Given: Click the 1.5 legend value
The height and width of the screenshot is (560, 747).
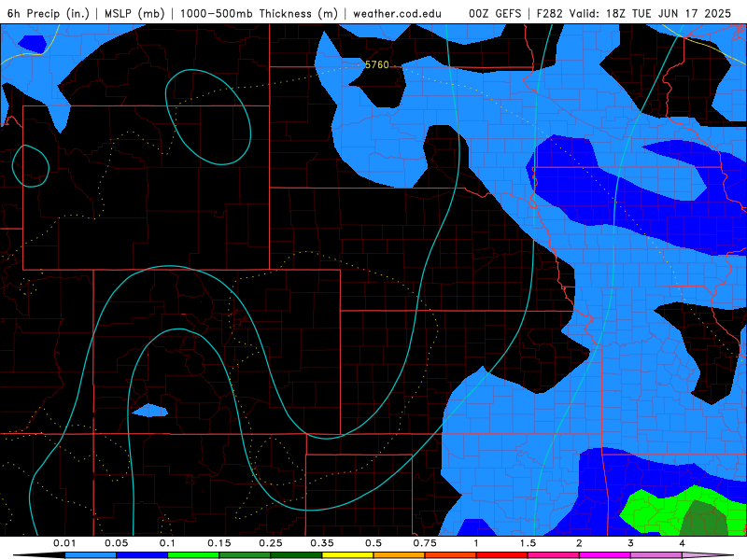Looking at the screenshot, I should point(528,543).
